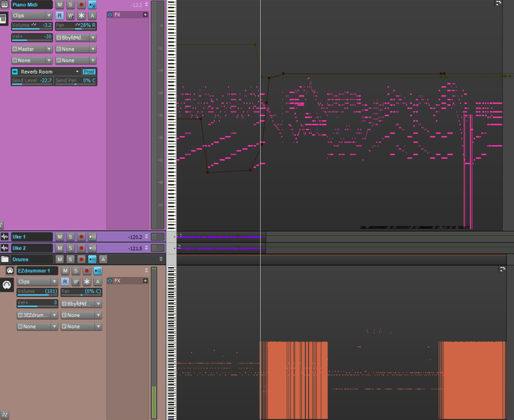Add an effect to Piano Midi FX bin
The image size is (514, 420).
[x=145, y=15]
